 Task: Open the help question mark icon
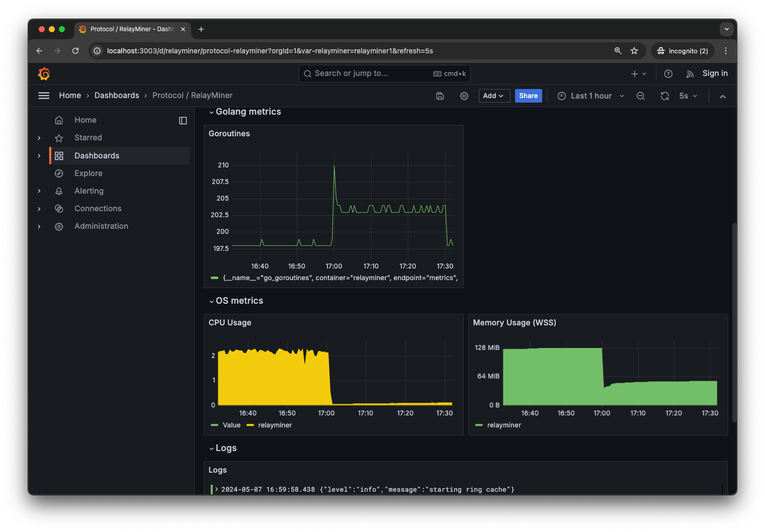[x=668, y=74]
